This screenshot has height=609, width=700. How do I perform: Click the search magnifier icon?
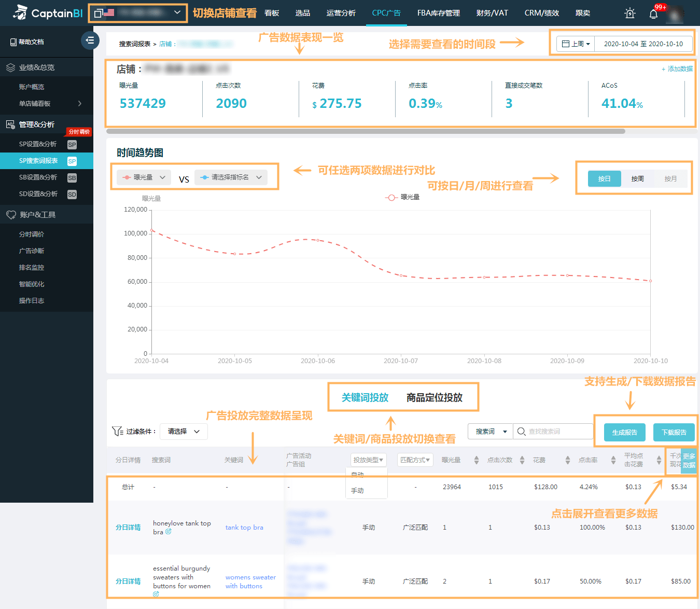click(x=521, y=432)
